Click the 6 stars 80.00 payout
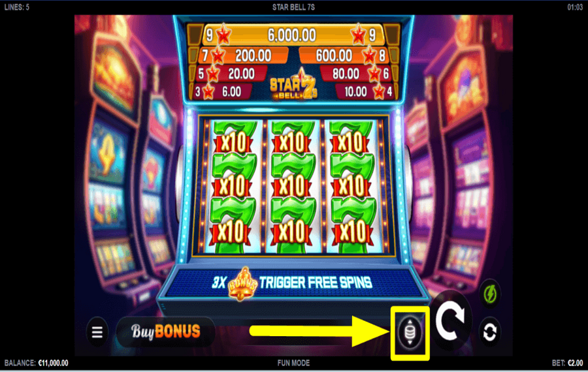The width and height of the screenshot is (588, 372). (356, 74)
